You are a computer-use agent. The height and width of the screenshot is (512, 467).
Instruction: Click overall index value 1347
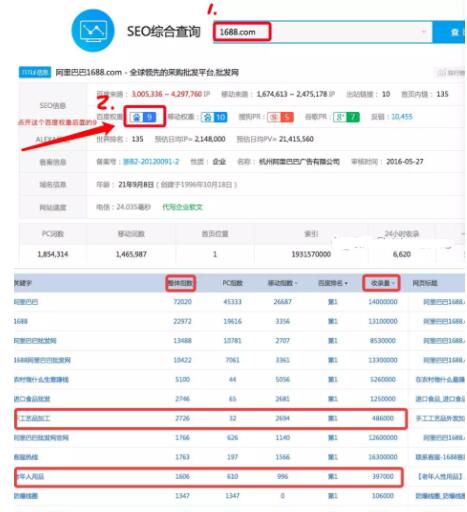click(182, 496)
